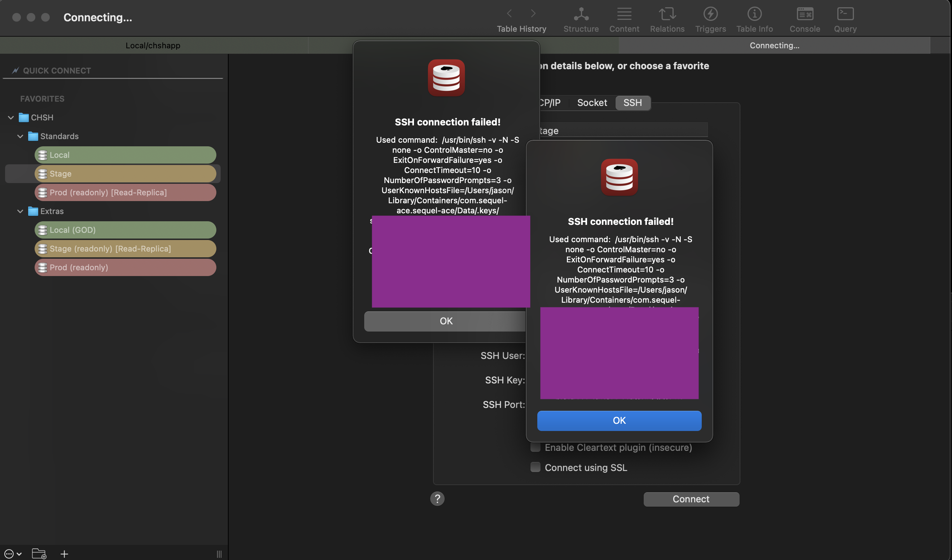Select the Prod (readonly) [Read-Replica] favorite
This screenshot has height=560, width=952.
(x=125, y=192)
